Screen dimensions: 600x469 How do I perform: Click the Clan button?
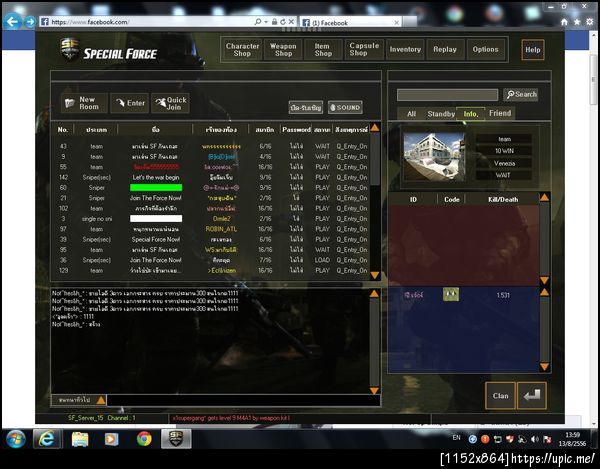(501, 396)
